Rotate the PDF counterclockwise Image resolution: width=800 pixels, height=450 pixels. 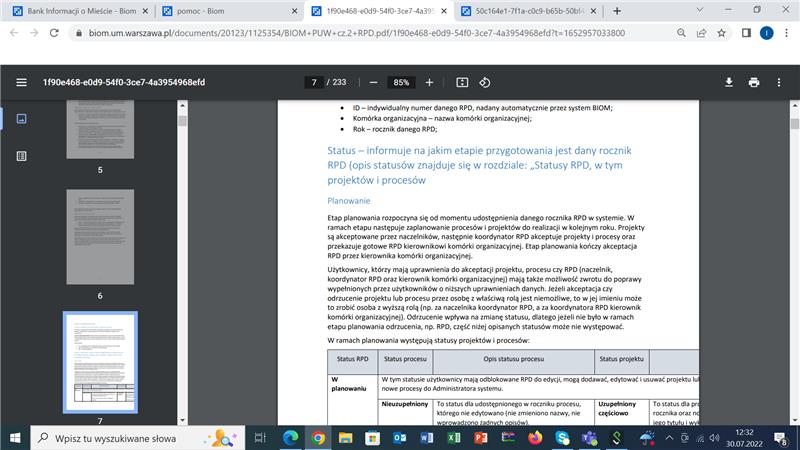point(485,82)
